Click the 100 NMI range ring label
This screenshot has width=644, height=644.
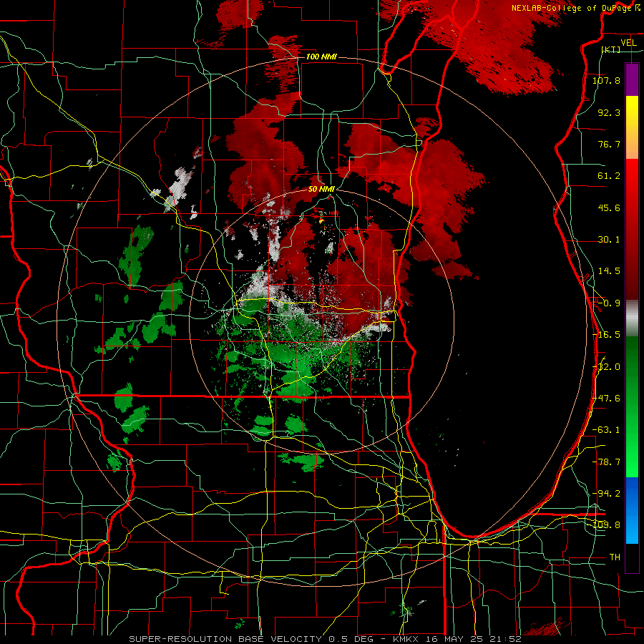pos(321,57)
